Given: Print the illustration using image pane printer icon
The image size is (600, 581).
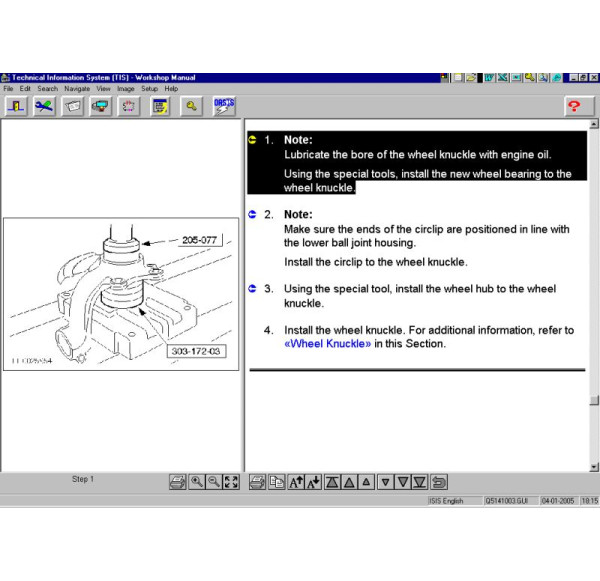Looking at the screenshot, I should tap(177, 482).
